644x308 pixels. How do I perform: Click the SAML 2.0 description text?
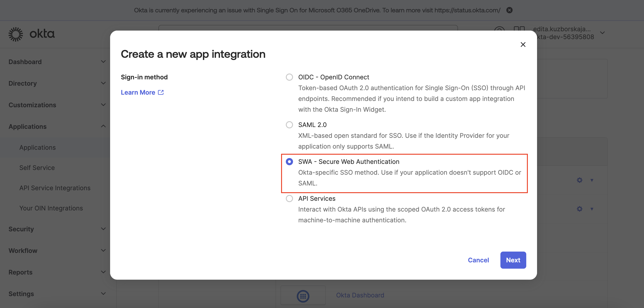[404, 141]
